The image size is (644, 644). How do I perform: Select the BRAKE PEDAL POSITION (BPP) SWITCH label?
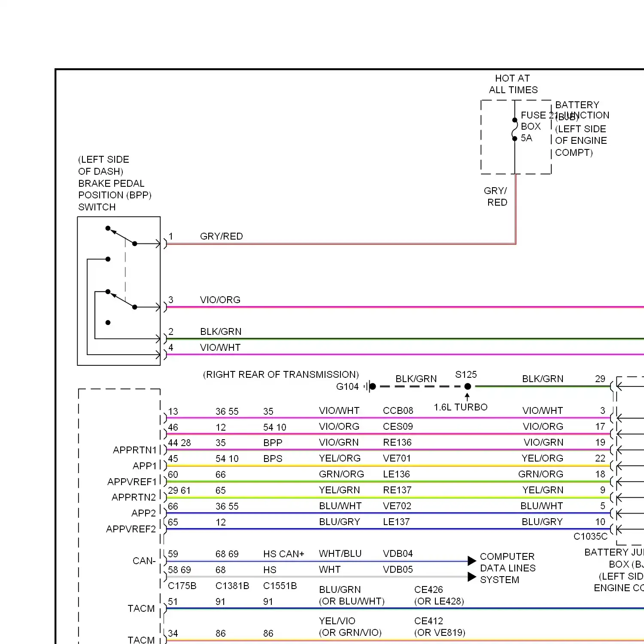(x=115, y=195)
